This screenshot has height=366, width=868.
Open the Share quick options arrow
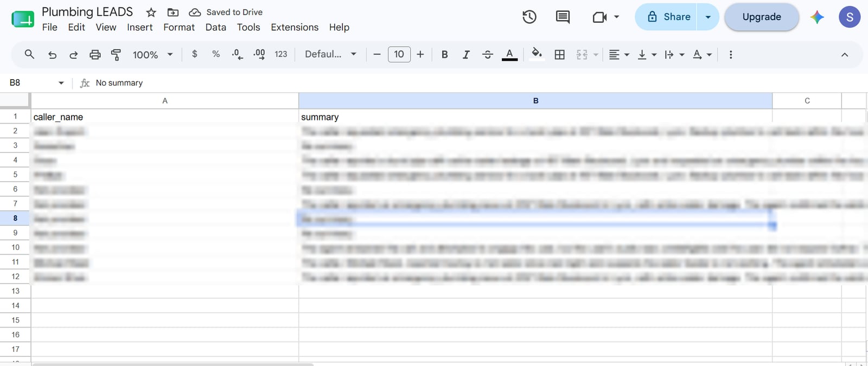(x=708, y=17)
